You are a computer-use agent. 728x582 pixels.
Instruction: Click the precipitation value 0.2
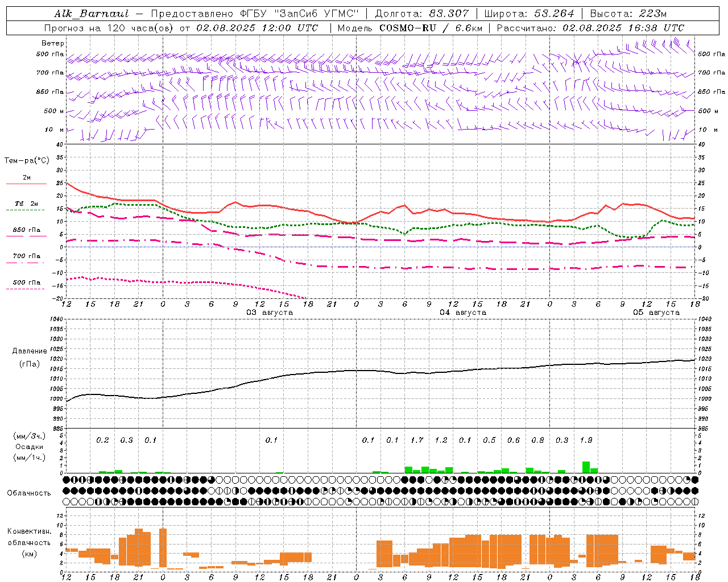[x=102, y=440]
